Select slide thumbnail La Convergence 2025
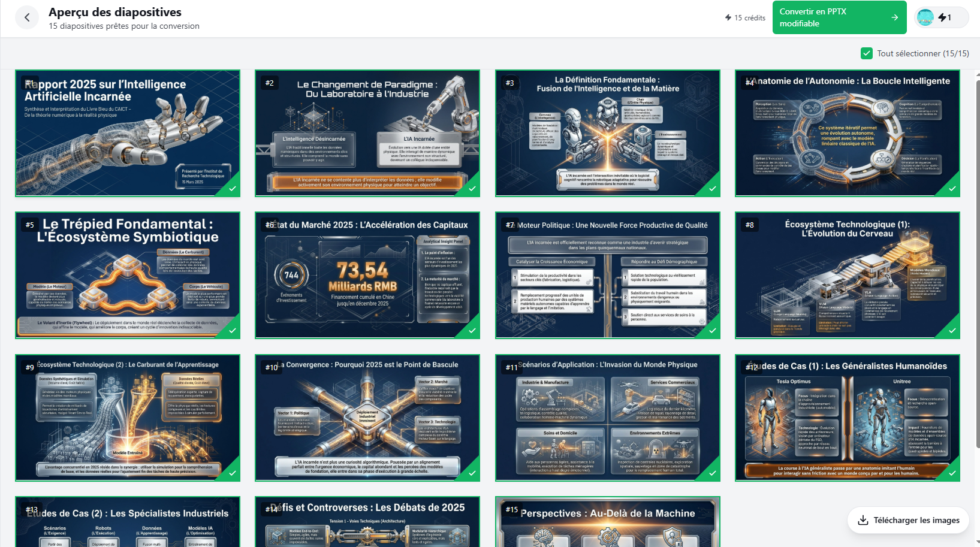The height and width of the screenshot is (547, 980). point(367,418)
